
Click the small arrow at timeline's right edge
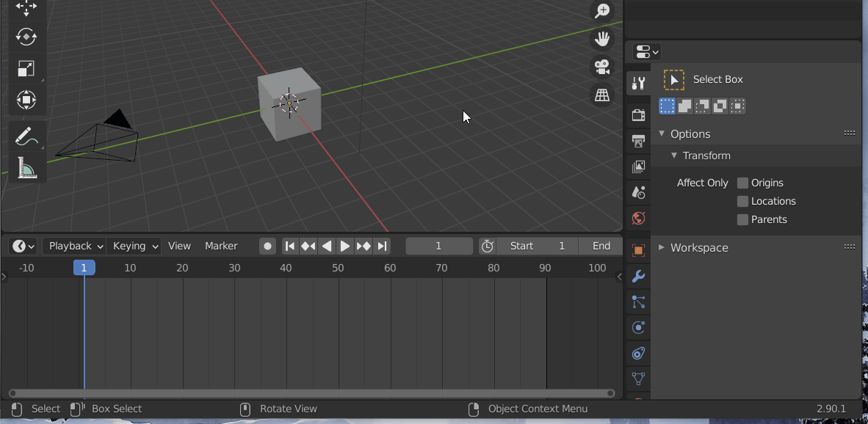click(620, 277)
